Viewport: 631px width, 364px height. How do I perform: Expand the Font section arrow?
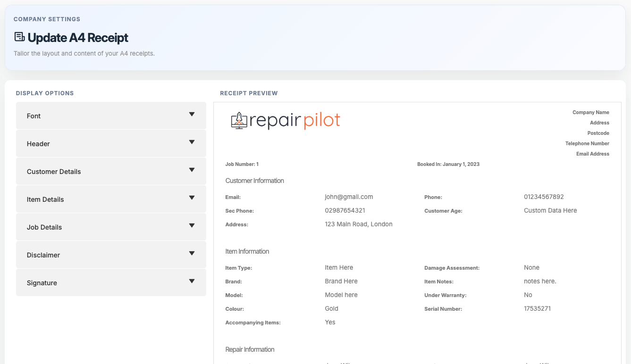point(192,115)
